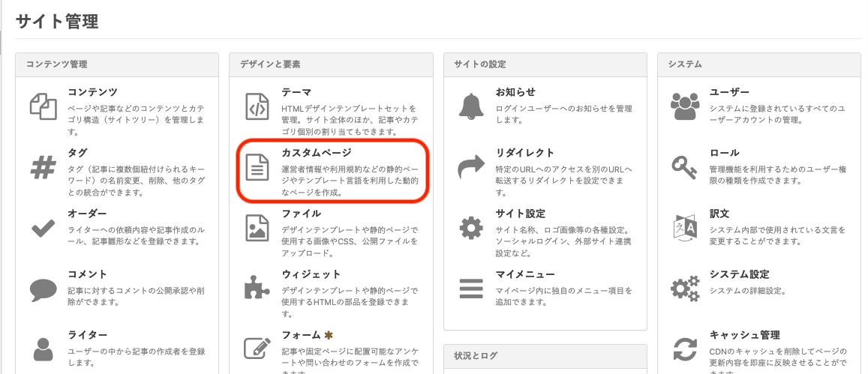This screenshot has height=374, width=868.
Task: Open the フォーム form builder link
Action: click(x=301, y=335)
